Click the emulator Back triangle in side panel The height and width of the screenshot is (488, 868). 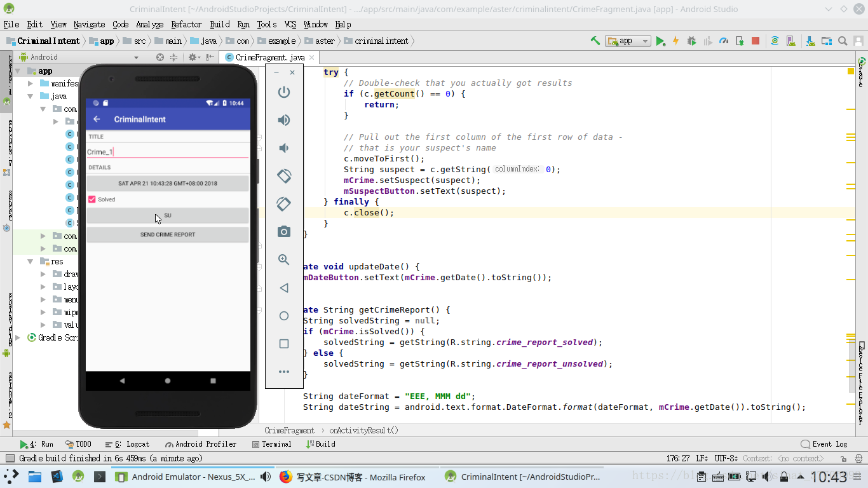tap(284, 288)
